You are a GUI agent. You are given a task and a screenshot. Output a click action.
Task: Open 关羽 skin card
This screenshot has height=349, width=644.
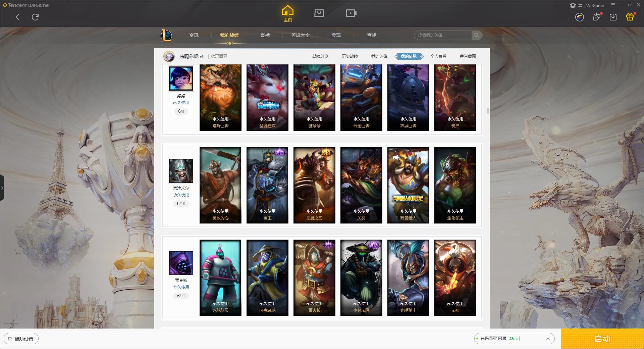coord(361,185)
